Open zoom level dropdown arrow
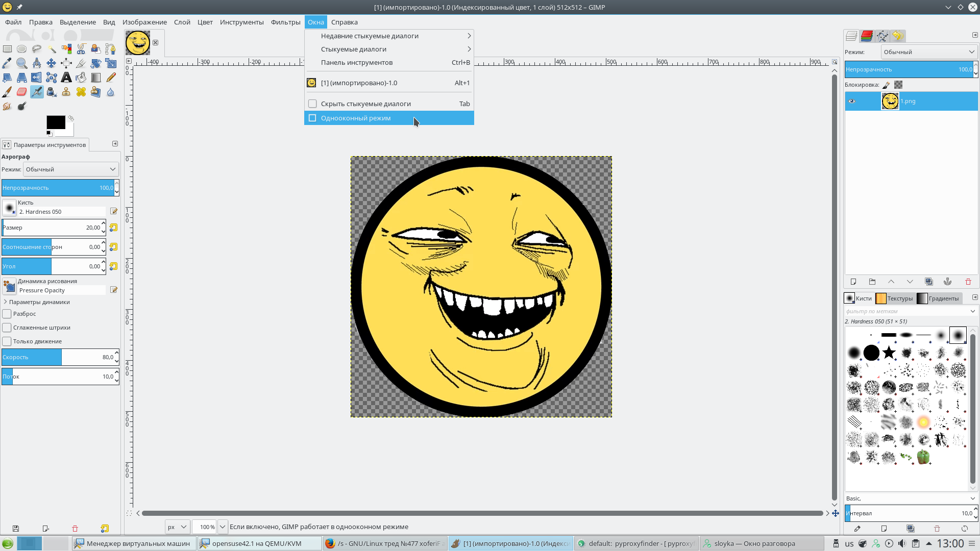Image resolution: width=980 pixels, height=551 pixels. coord(223,527)
